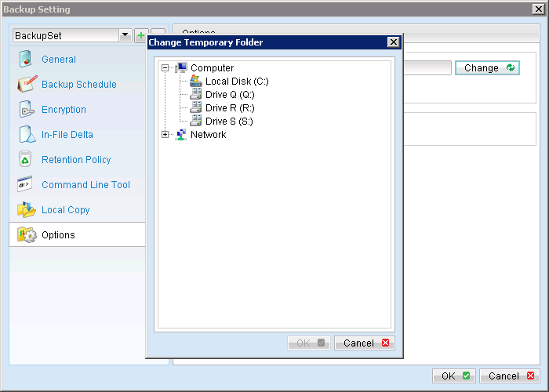Click the Retention Policy recycle bin icon
This screenshot has height=392, width=549.
coord(27,160)
